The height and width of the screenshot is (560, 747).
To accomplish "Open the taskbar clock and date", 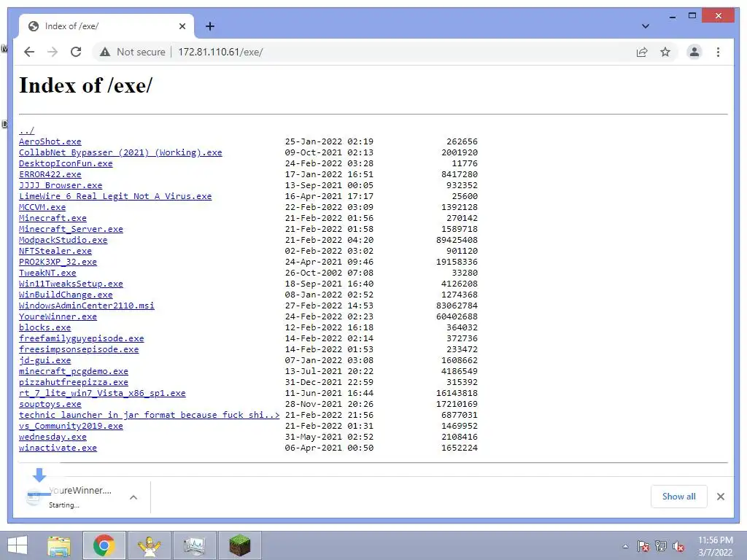I will coord(715,546).
